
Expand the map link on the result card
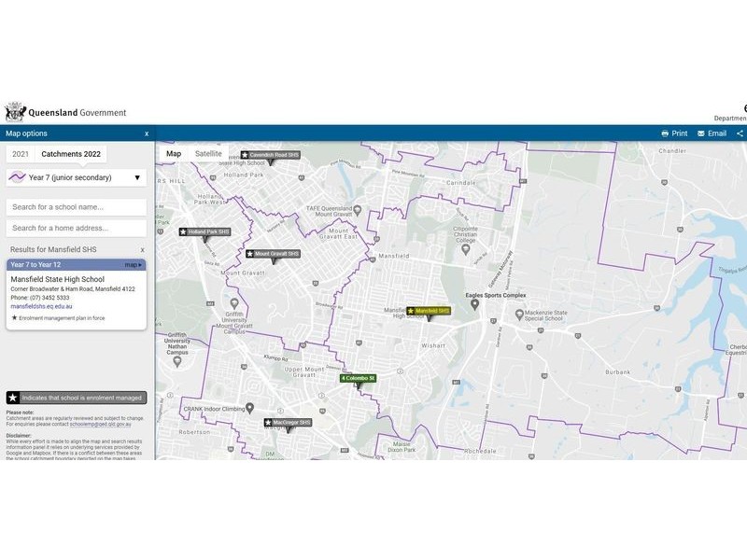[x=134, y=265]
